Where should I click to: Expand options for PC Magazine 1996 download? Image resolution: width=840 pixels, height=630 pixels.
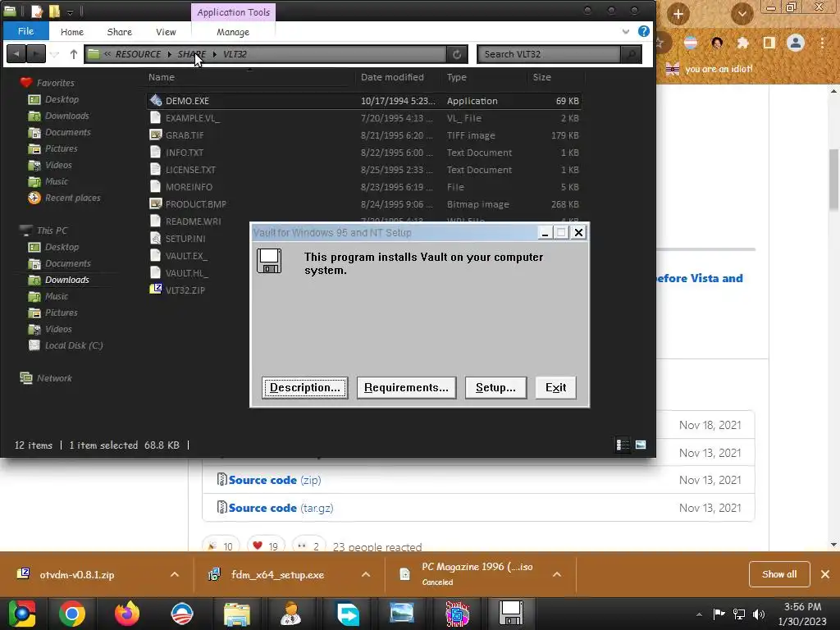click(557, 574)
